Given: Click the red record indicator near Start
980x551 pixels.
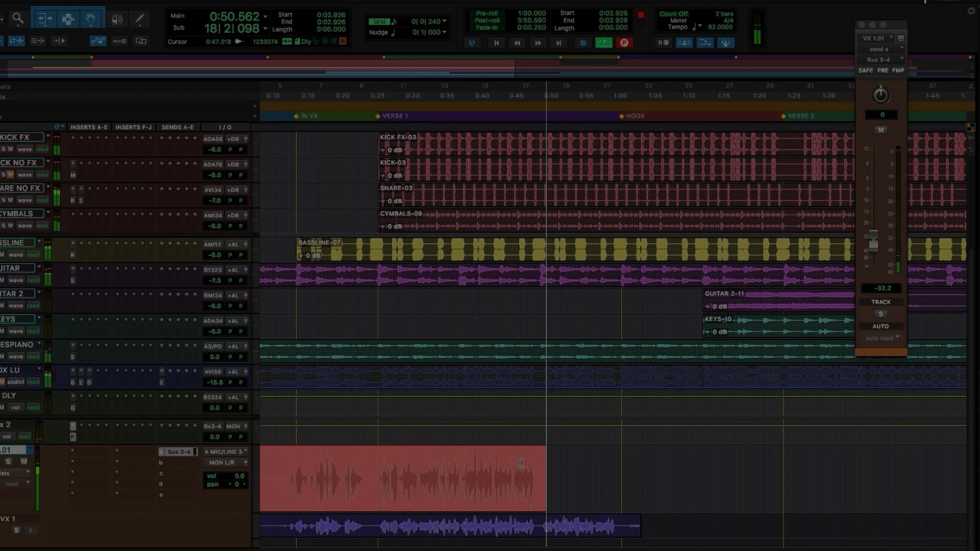Looking at the screenshot, I should [641, 14].
